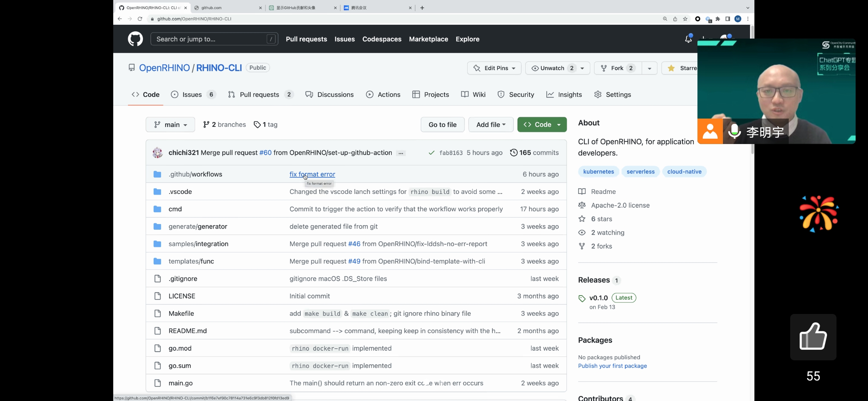The height and width of the screenshot is (401, 868).
Task: Open Marketplace in the top navigation
Action: tap(429, 39)
